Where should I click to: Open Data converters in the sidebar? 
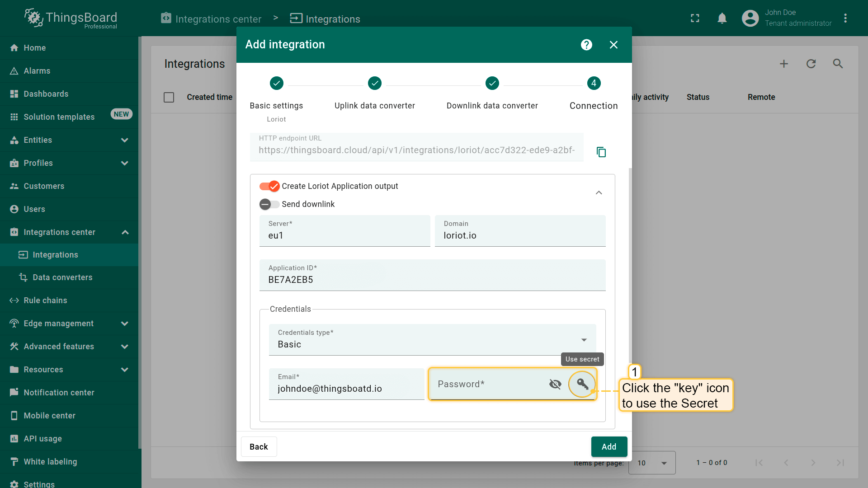(x=62, y=277)
